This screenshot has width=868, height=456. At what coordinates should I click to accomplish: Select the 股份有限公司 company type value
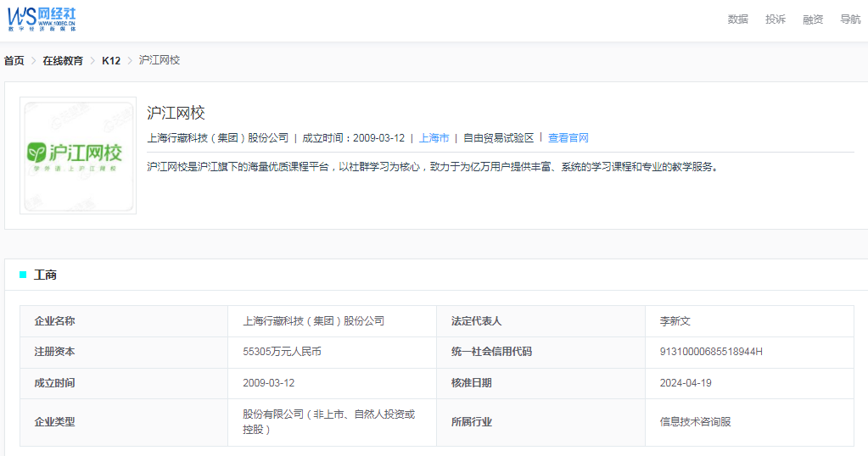coord(329,422)
